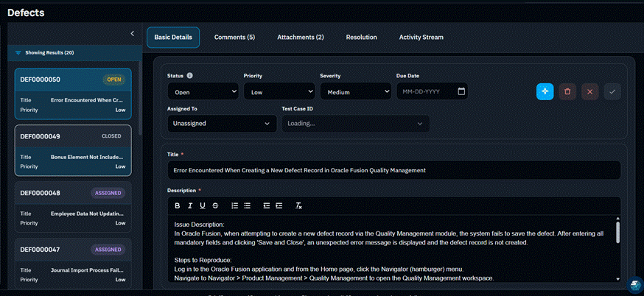644x296 pixels.
Task: Click the Status info icon
Action: 190,76
